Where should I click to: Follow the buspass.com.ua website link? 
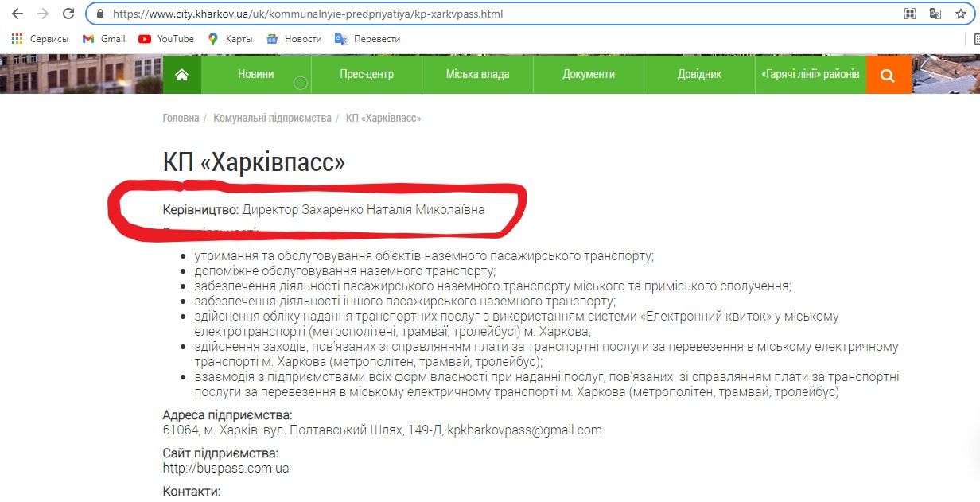point(224,468)
